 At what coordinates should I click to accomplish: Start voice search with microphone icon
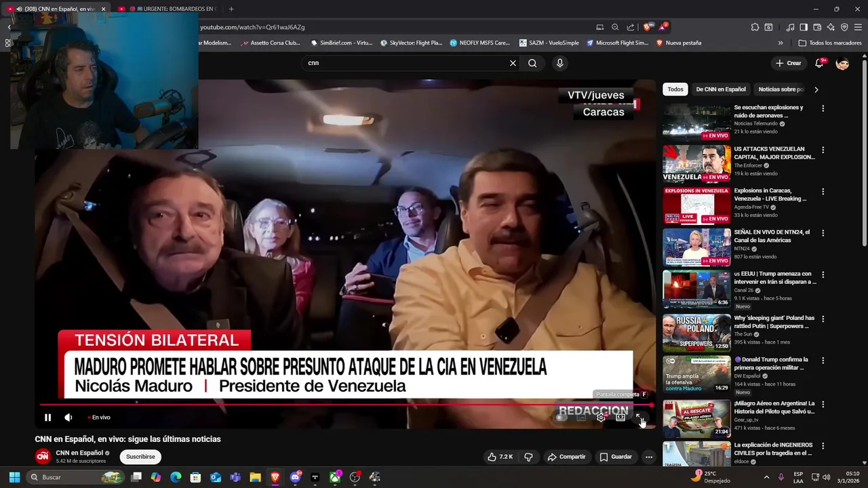pyautogui.click(x=559, y=63)
